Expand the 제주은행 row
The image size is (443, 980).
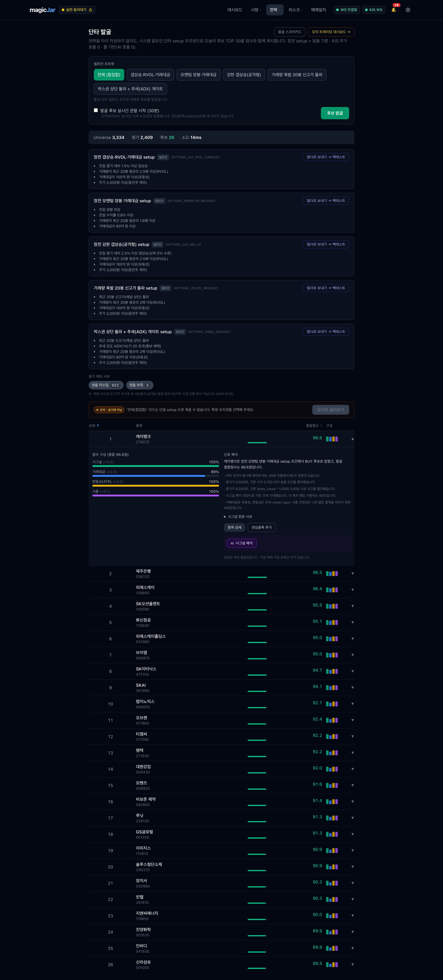click(352, 574)
